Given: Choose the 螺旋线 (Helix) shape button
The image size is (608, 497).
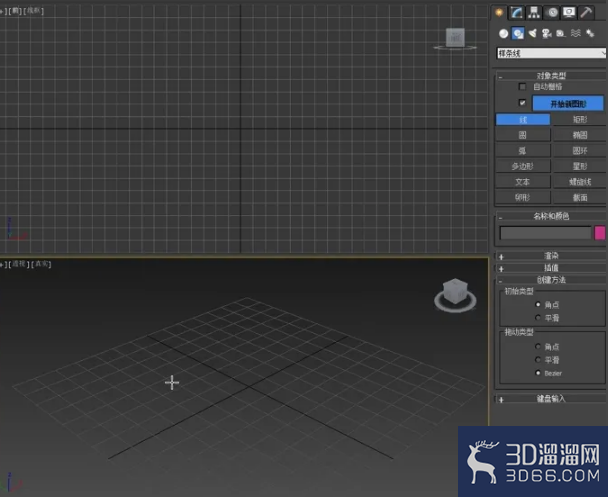Looking at the screenshot, I should point(580,182).
